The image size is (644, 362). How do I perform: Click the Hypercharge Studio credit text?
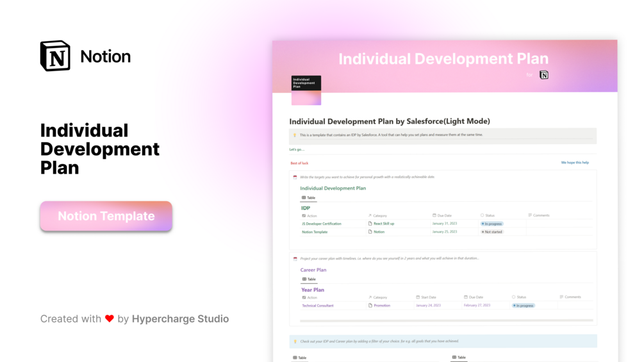pyautogui.click(x=180, y=318)
